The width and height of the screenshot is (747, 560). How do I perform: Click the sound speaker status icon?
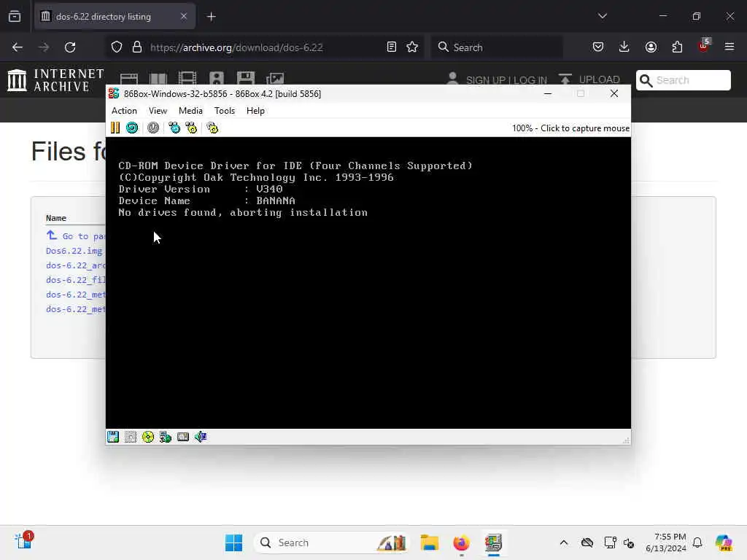pos(201,437)
